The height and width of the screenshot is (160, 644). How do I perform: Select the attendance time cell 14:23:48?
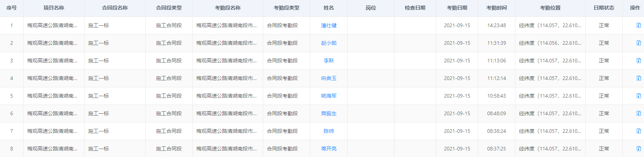[x=496, y=25]
